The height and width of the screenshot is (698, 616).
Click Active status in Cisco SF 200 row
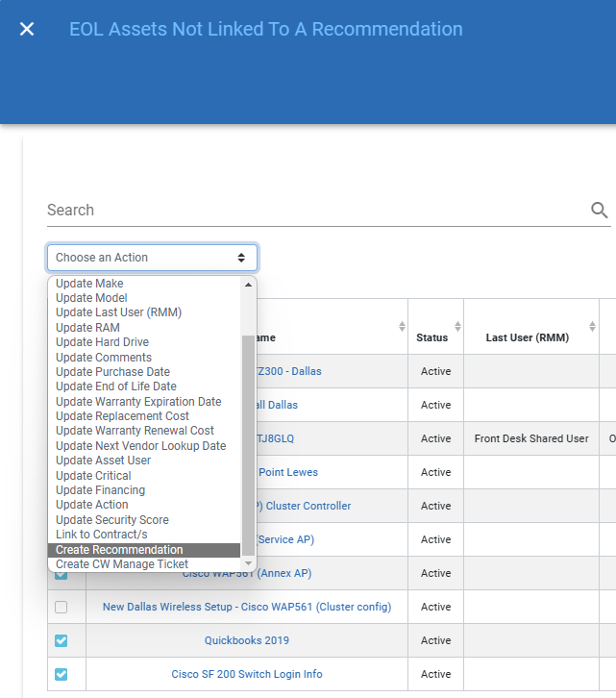click(x=435, y=674)
